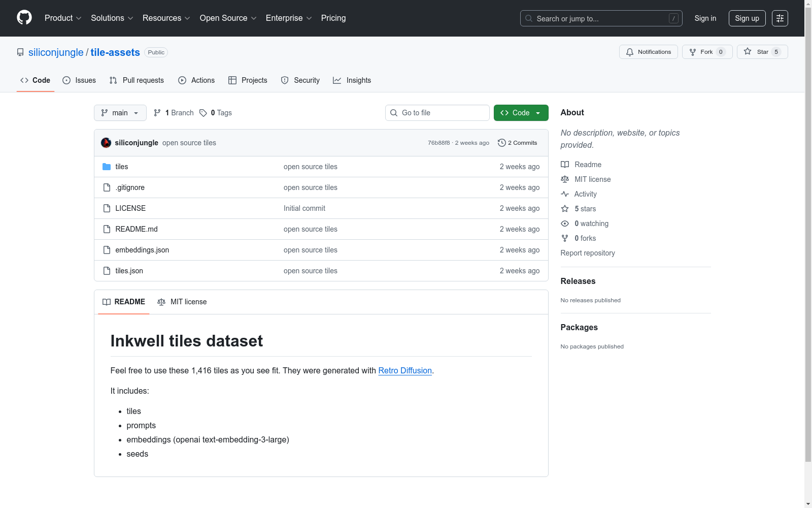
Task: Open the Product menu
Action: pyautogui.click(x=63, y=18)
